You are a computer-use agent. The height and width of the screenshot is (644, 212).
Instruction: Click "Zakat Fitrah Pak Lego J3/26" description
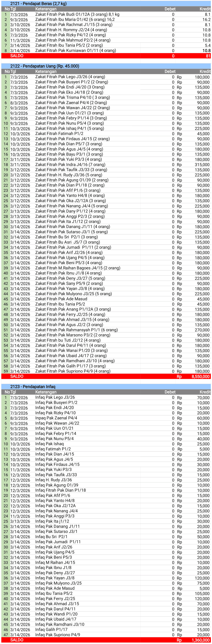(x=70, y=77)
